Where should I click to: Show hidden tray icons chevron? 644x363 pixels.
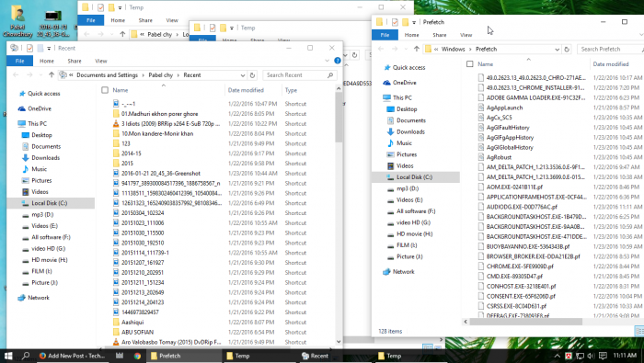pyautogui.click(x=557, y=356)
